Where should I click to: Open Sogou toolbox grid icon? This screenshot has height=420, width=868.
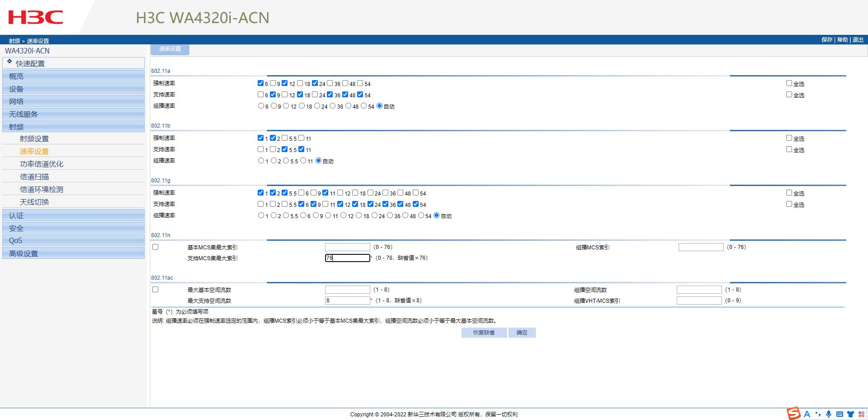pyautogui.click(x=861, y=414)
